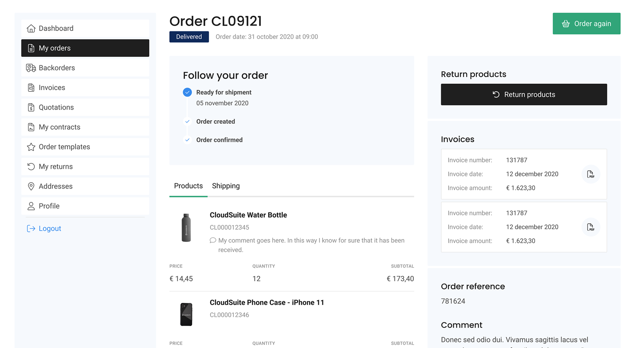Click the Backorders truck icon
The height and width of the screenshot is (348, 644).
(31, 68)
